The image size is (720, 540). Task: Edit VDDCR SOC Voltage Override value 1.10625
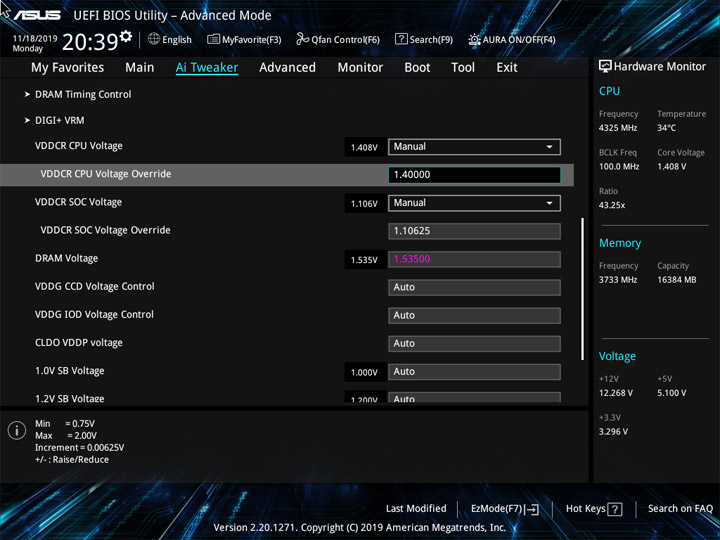474,231
